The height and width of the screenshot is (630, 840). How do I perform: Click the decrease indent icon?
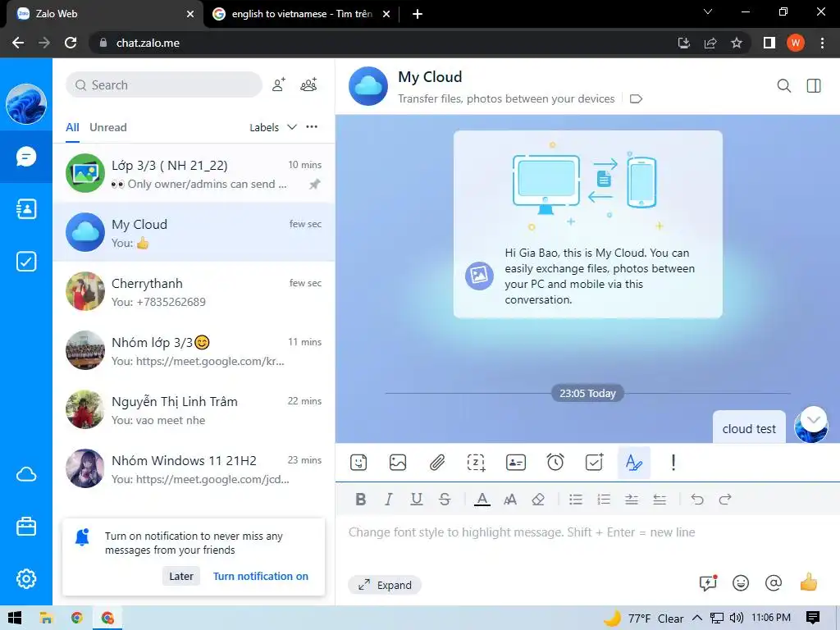tap(660, 500)
